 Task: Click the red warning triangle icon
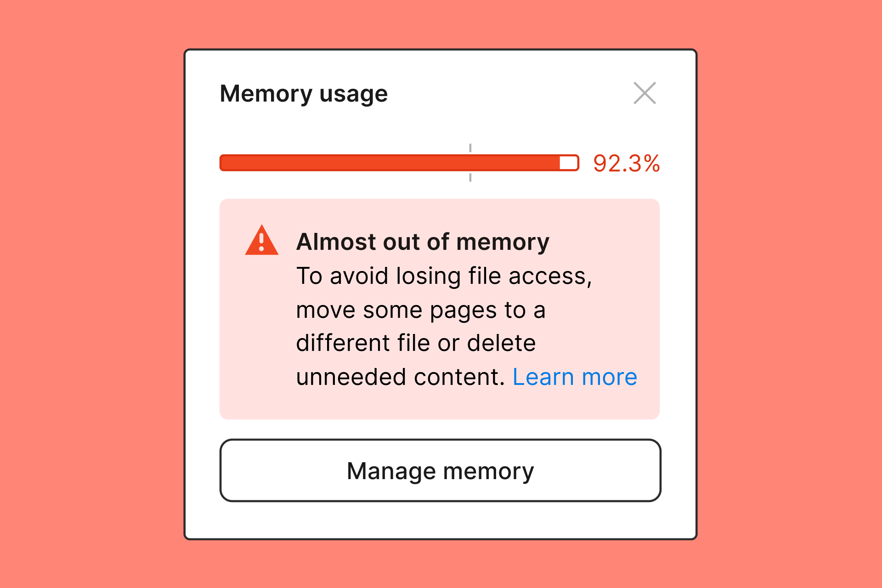[x=261, y=240]
